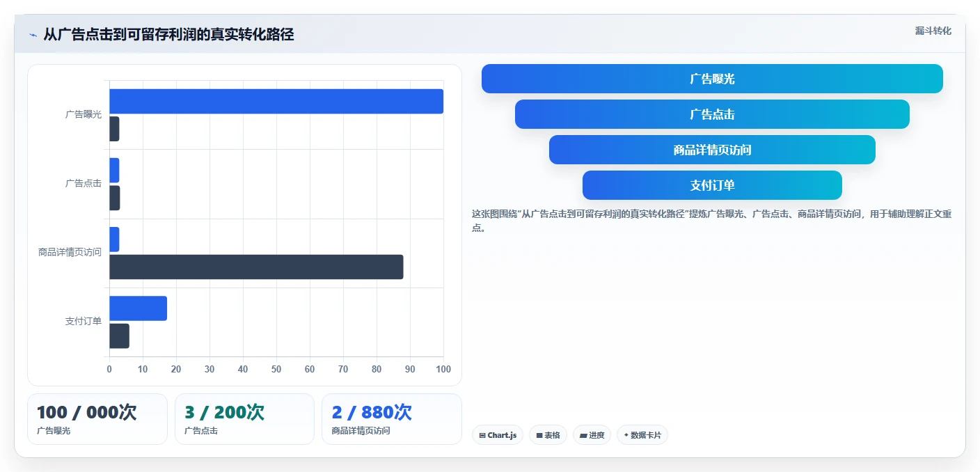
Task: Click the blue bar for 支付订单
Action: (138, 308)
